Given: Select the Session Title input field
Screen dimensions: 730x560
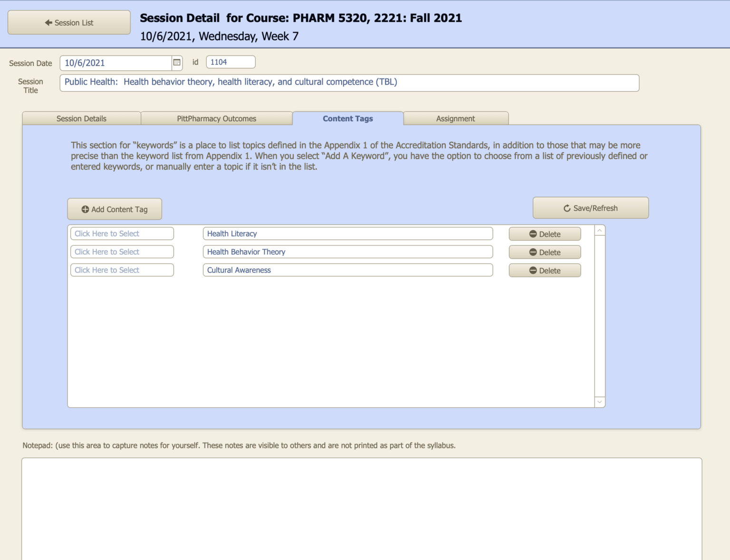Looking at the screenshot, I should 349,82.
